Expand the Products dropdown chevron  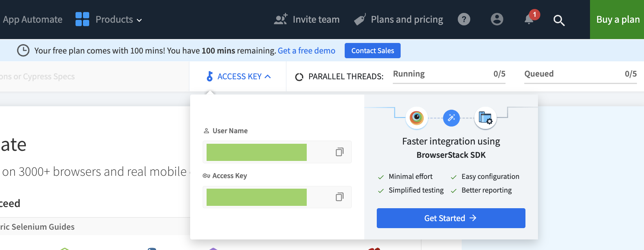point(139,20)
